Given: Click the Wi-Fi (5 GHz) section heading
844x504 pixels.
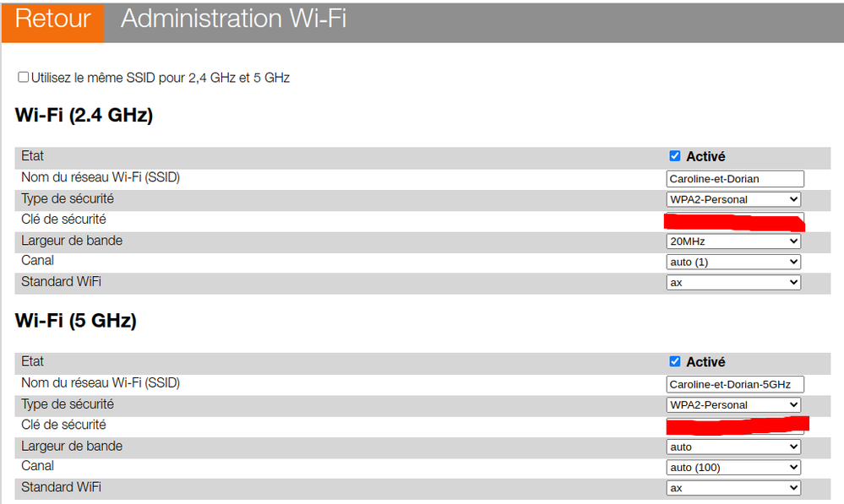Looking at the screenshot, I should pyautogui.click(x=75, y=321).
